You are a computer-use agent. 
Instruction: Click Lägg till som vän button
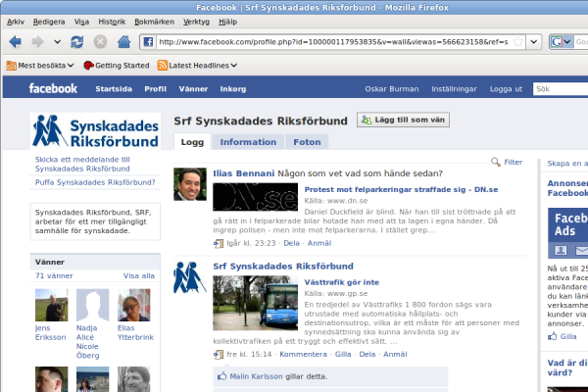click(x=403, y=120)
